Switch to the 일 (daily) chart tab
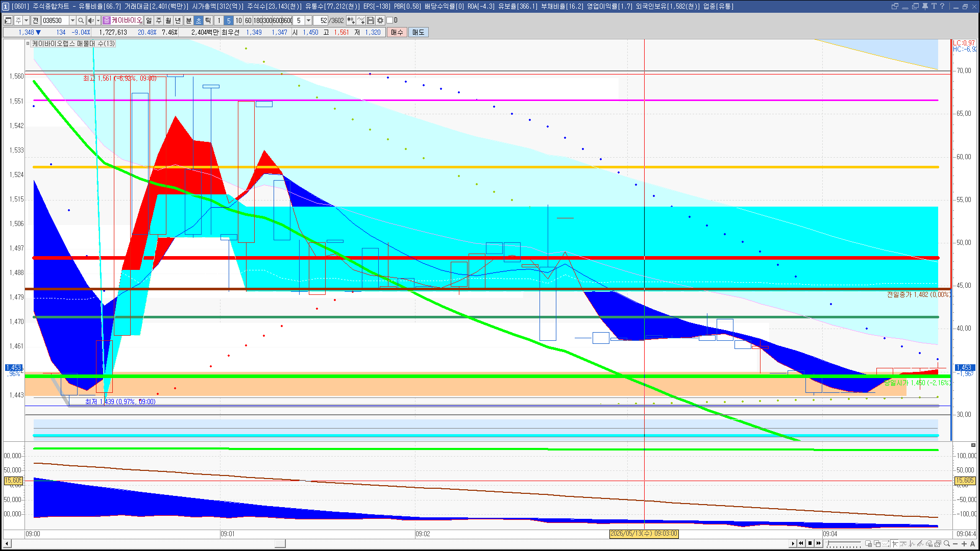The image size is (980, 551). point(149,20)
